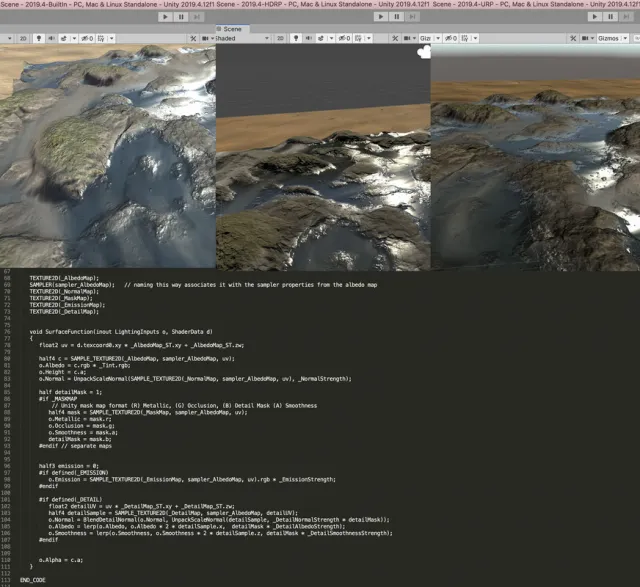Click scene camera icon in the Builtin window
This screenshot has width=640, height=587.
205,38
